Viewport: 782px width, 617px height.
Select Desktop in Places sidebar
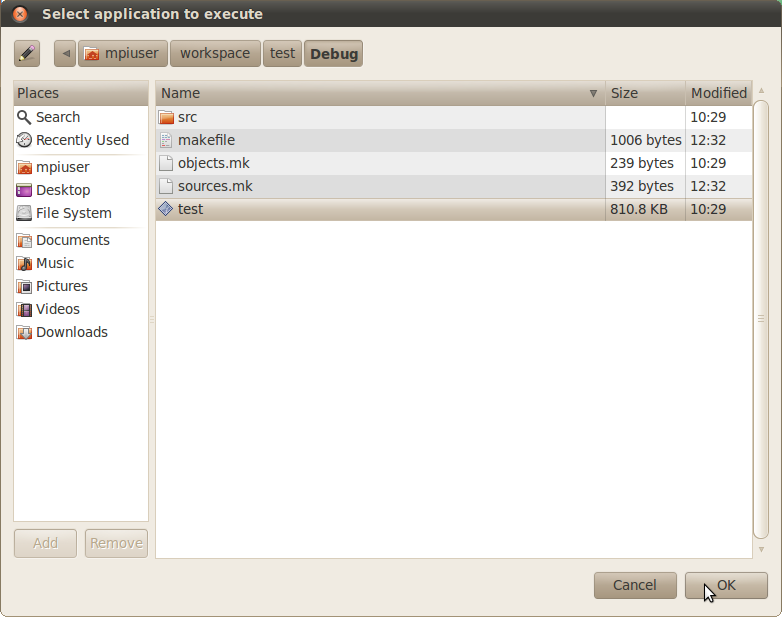[x=81, y=190]
